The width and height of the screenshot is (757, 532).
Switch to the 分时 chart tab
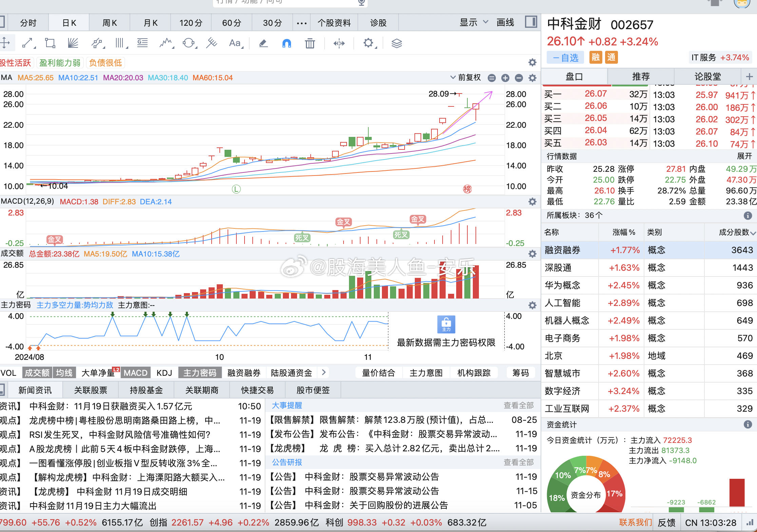tap(28, 23)
